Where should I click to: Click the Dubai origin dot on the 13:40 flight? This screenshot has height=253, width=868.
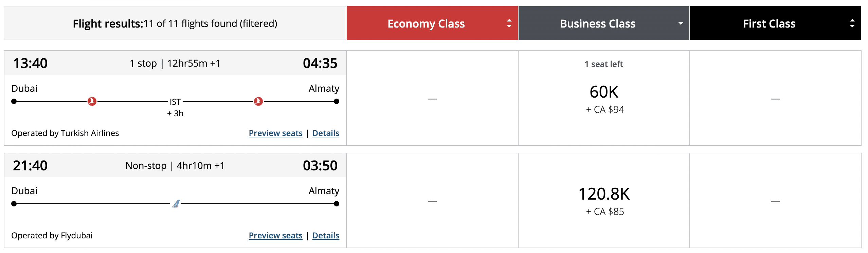pos(14,101)
